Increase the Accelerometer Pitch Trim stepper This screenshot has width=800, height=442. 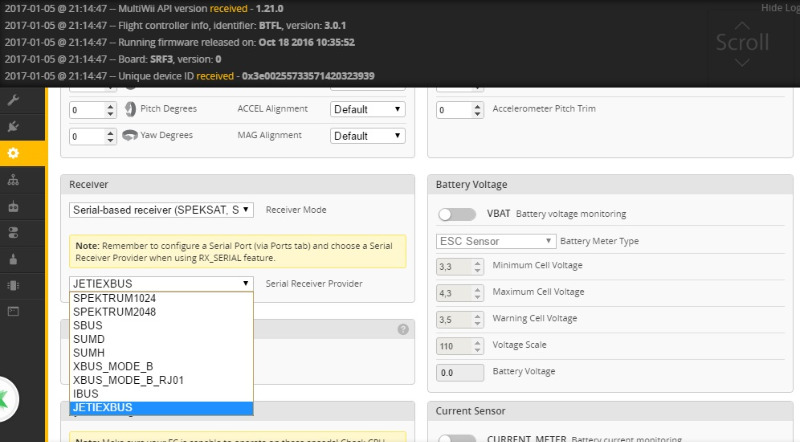coord(478,106)
